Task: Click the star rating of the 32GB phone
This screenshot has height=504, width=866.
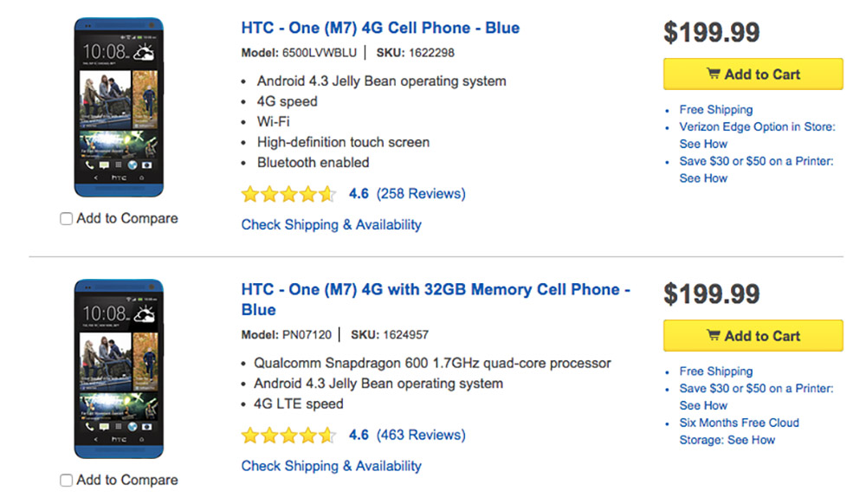Action: [x=288, y=436]
